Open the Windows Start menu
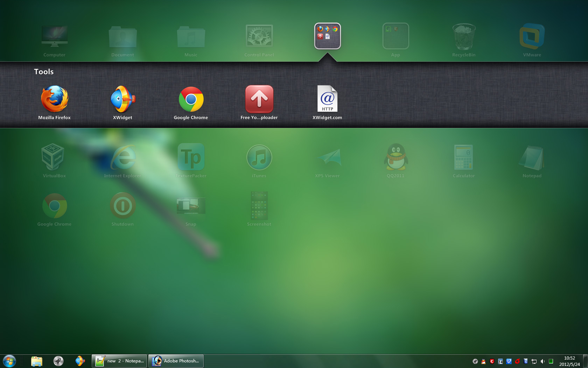This screenshot has height=368, width=588. click(9, 361)
